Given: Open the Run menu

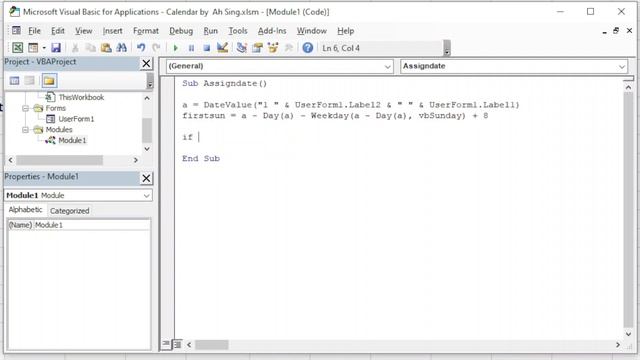Looking at the screenshot, I should click(x=210, y=31).
